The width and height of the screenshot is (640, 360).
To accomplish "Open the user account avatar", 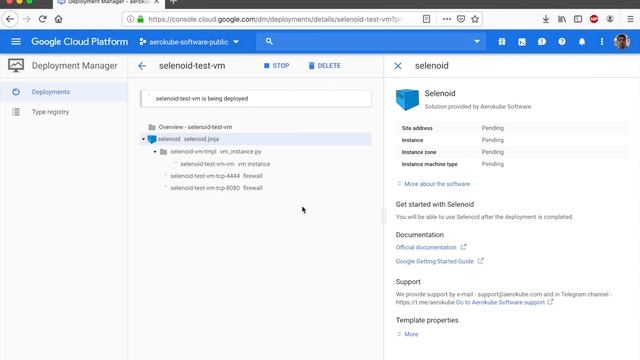I will 622,42.
